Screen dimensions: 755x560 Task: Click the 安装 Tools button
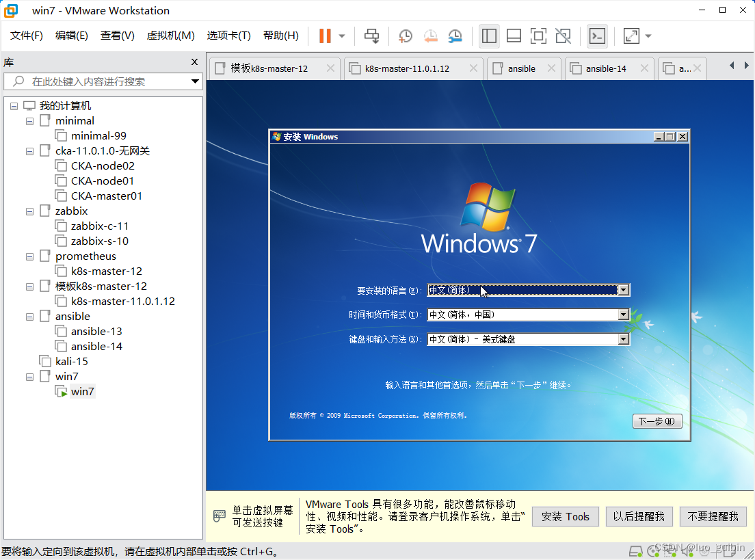(x=566, y=517)
